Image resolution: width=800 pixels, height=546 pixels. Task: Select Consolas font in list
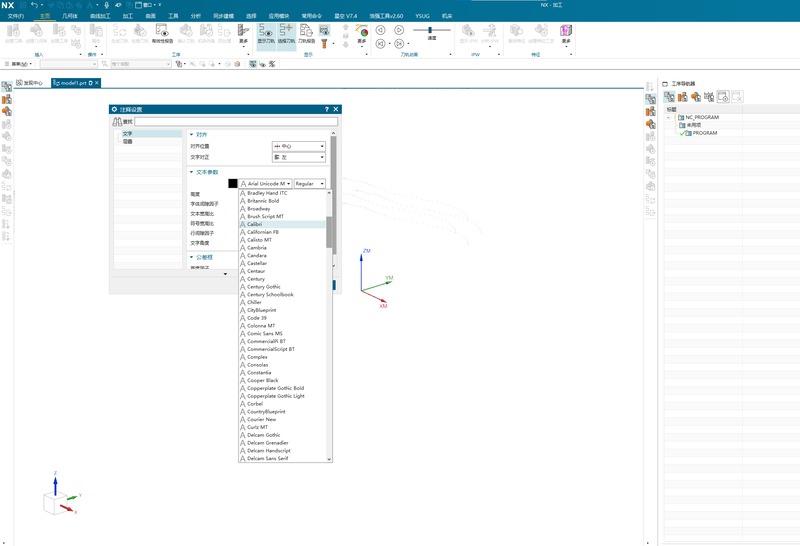tap(282, 365)
